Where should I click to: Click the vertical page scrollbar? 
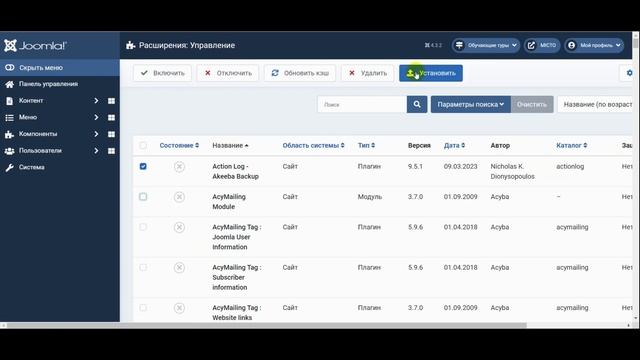coord(636,42)
